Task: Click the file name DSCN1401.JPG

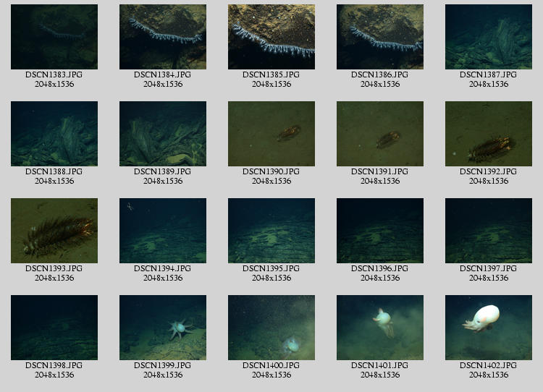Action: click(380, 365)
